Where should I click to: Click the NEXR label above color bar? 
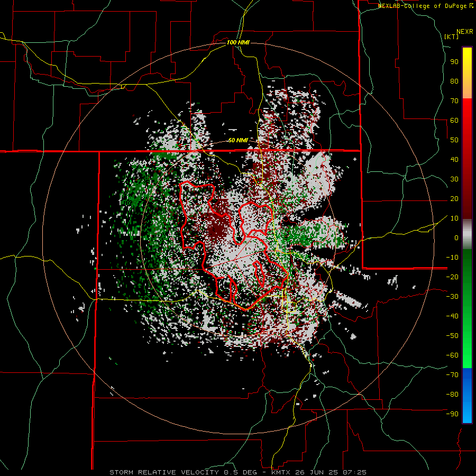coord(464,32)
